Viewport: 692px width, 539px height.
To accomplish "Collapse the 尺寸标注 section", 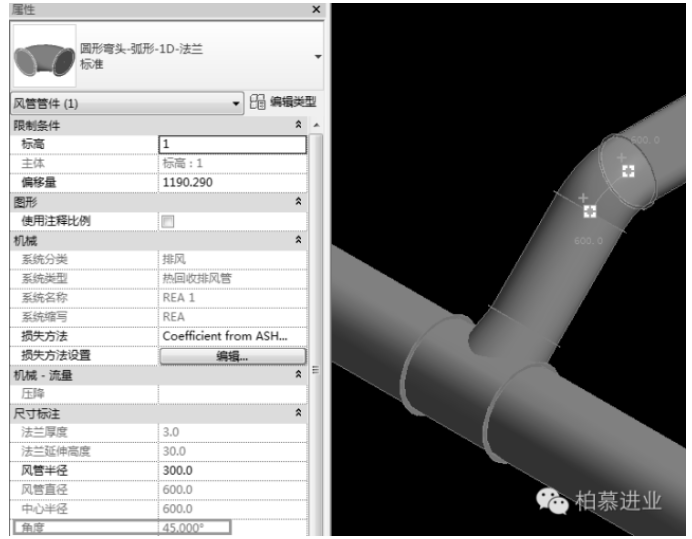I will tap(298, 413).
